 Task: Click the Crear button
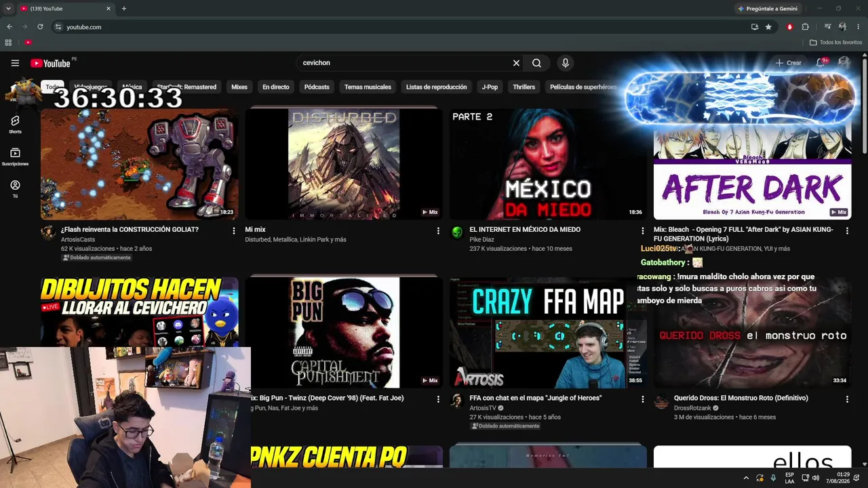789,63
